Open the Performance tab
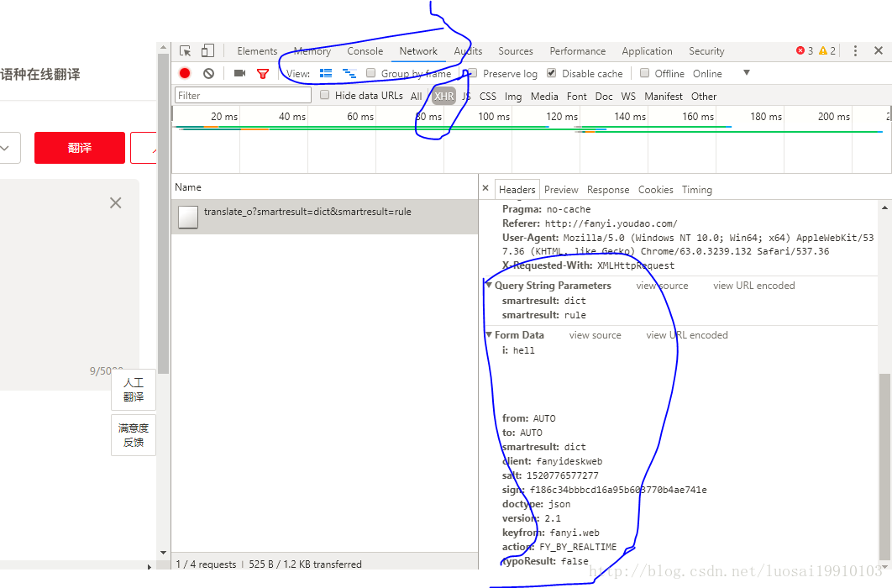This screenshot has height=588, width=892. (x=577, y=51)
